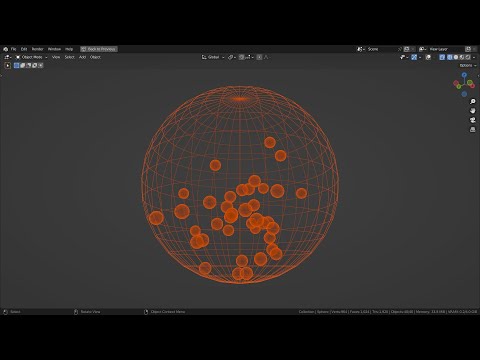Screen dimensions: 480x360
Task: Click the Scene name field
Action: (x=383, y=49)
